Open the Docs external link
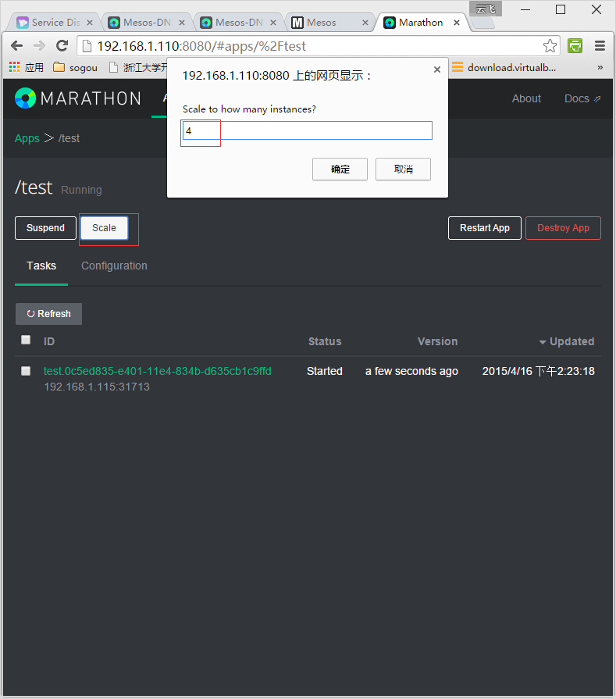The width and height of the screenshot is (616, 699). pos(582,98)
